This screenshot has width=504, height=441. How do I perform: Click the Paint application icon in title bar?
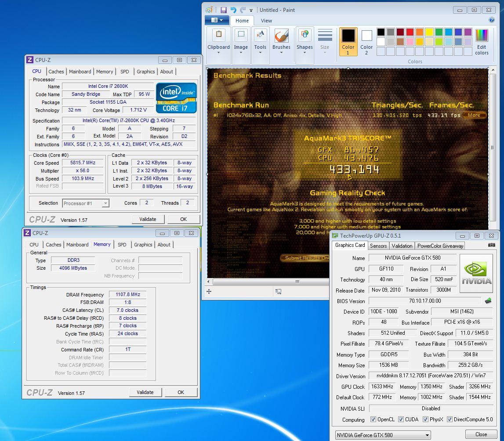209,10
